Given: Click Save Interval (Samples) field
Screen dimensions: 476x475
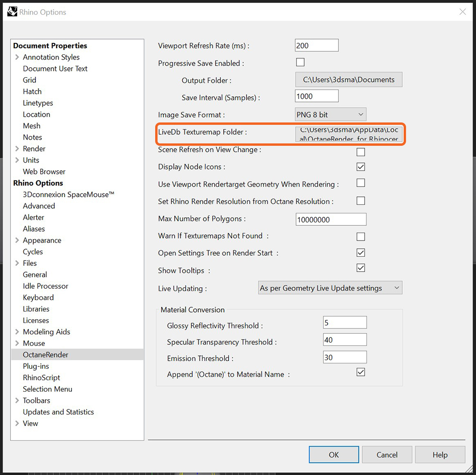Looking at the screenshot, I should (317, 96).
